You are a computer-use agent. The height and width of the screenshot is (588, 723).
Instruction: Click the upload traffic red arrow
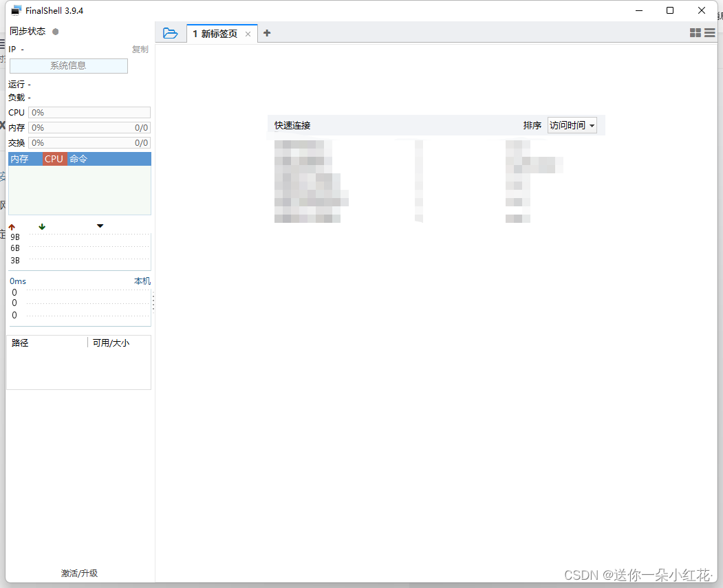coord(12,227)
